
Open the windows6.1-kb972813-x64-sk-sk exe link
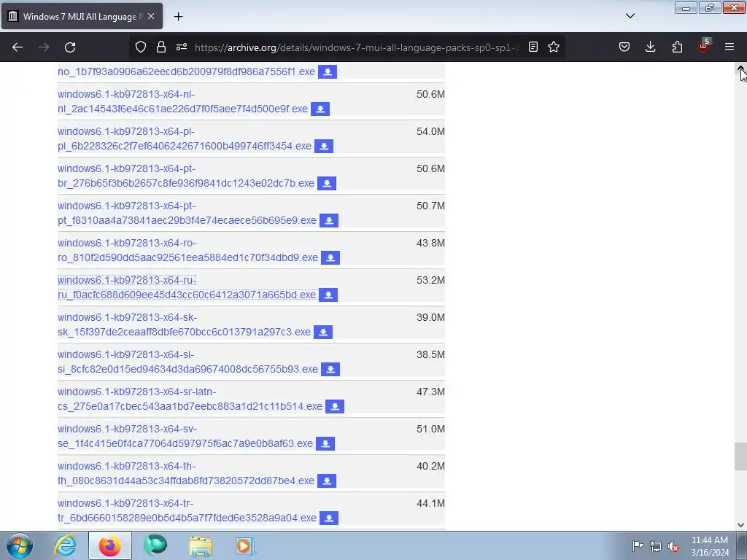184,324
